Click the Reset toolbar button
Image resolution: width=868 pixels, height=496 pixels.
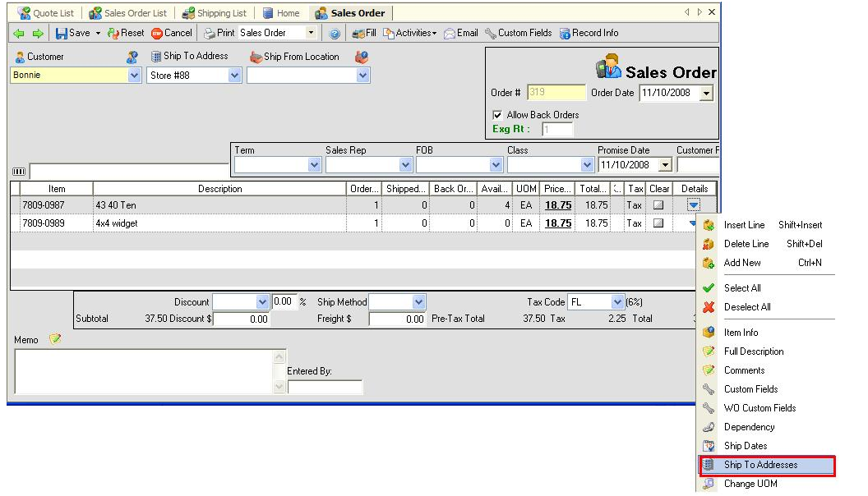pos(126,33)
